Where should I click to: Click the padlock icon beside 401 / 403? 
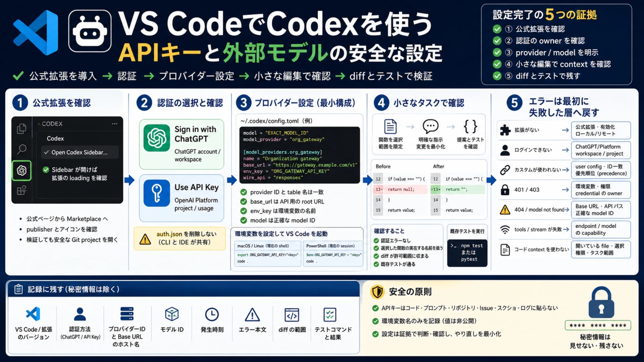pos(505,190)
